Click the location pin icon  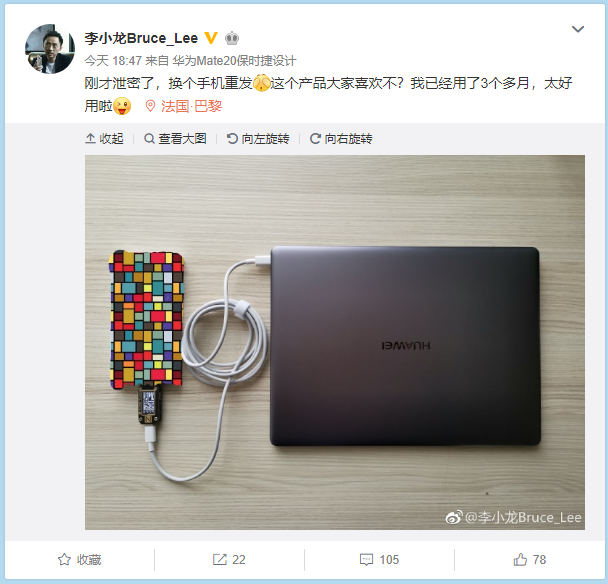pyautogui.click(x=150, y=106)
